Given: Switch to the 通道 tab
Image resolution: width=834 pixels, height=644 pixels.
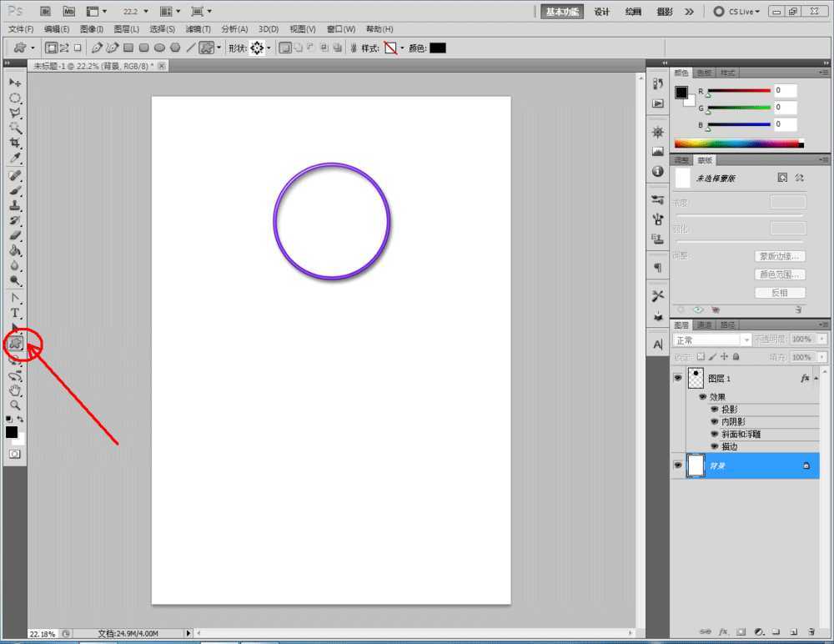Looking at the screenshot, I should click(705, 325).
